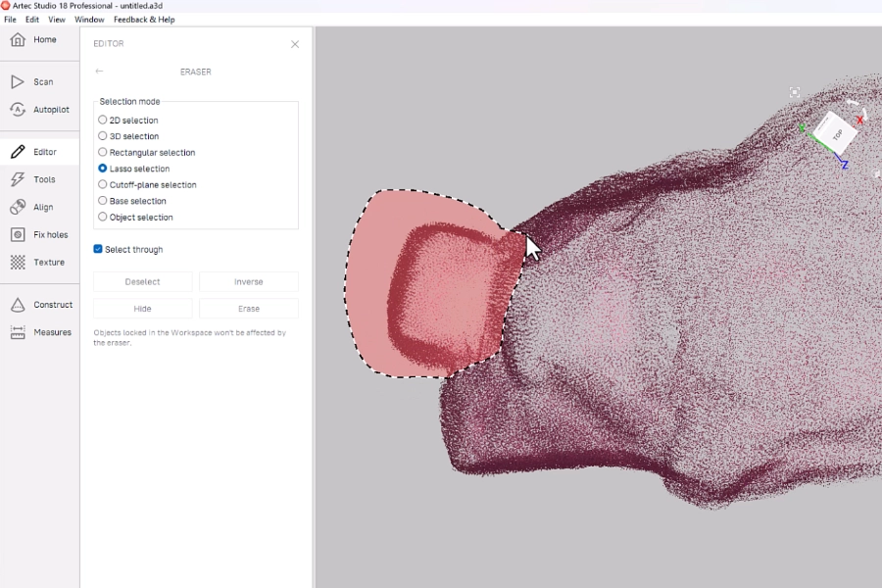Toggle the Select through checkbox

coord(98,249)
